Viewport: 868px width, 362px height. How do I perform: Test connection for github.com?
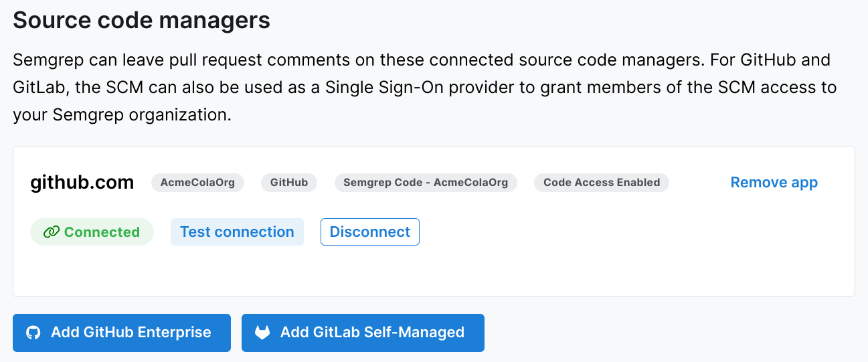237,232
